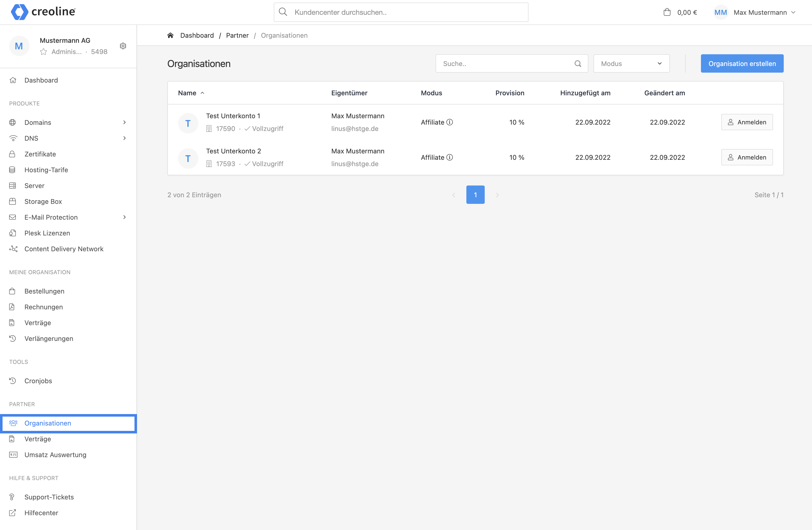
Task: Click the magnifier in Suche field
Action: point(578,63)
